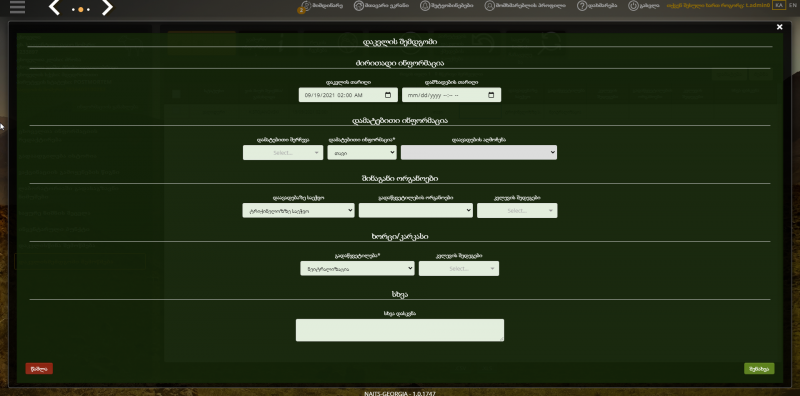Image resolution: width=800 pixels, height=396 pixels.
Task: Open the user profile icon
Action: [489, 6]
